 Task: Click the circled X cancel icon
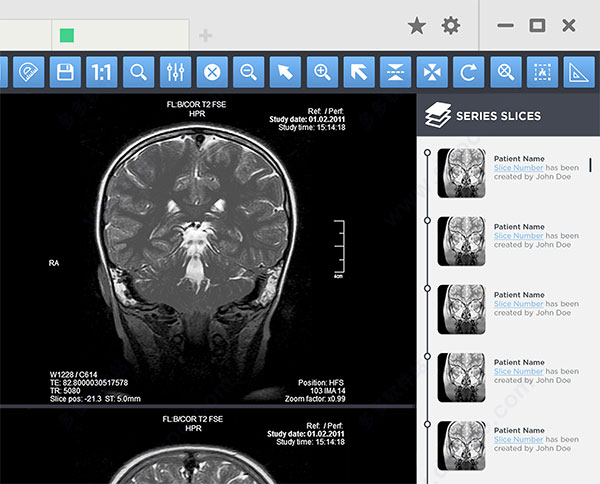pos(212,72)
